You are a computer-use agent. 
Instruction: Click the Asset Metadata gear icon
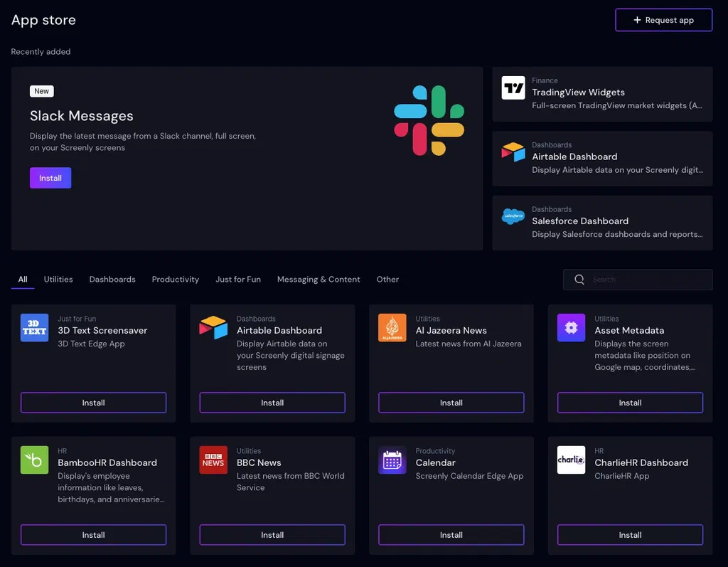pos(571,328)
